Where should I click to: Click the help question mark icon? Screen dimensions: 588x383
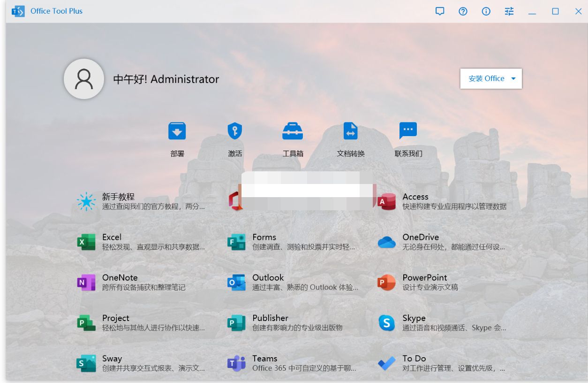pyautogui.click(x=463, y=11)
